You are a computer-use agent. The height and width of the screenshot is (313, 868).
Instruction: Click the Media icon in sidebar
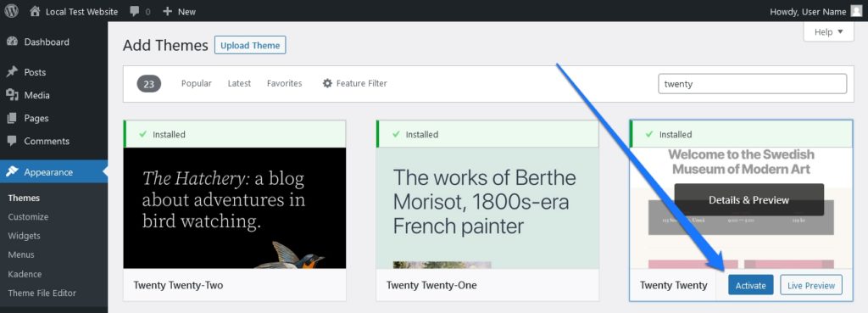tap(12, 95)
